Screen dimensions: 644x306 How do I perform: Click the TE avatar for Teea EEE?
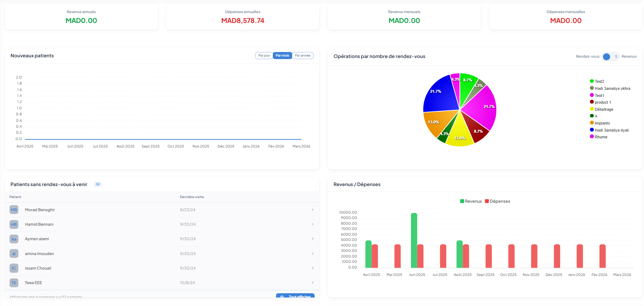pyautogui.click(x=14, y=283)
